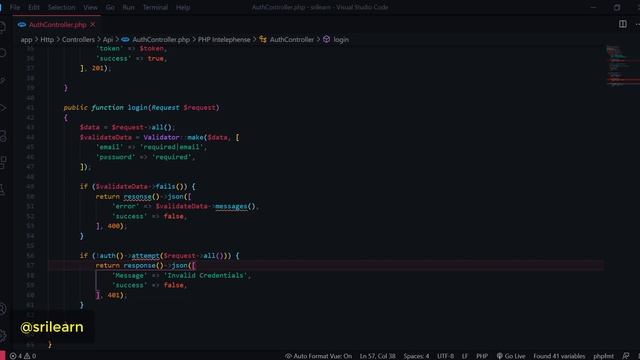Screen dimensions: 640x360
Task: Open go-to-line via 'Ln 57, Col 38'
Action: tap(378, 356)
